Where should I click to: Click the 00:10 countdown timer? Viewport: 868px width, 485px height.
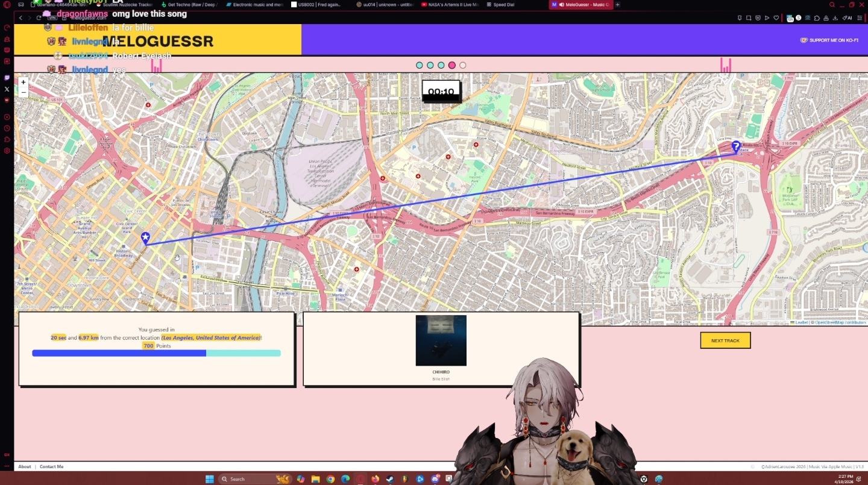(441, 92)
